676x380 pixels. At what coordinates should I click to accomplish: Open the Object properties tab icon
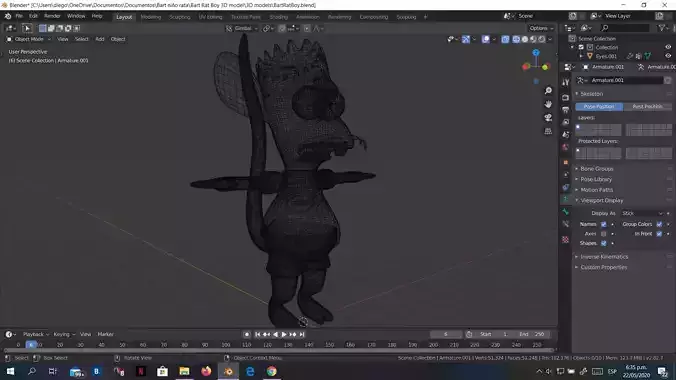[x=566, y=162]
